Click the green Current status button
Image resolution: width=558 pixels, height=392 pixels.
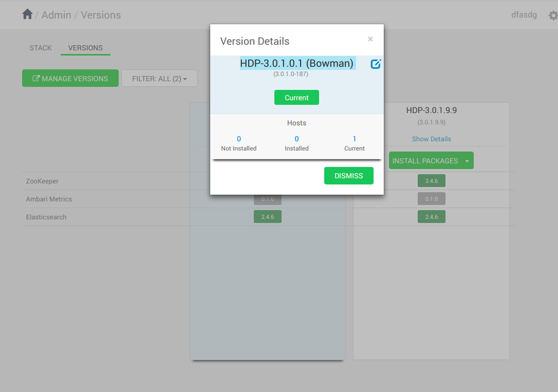(x=297, y=98)
